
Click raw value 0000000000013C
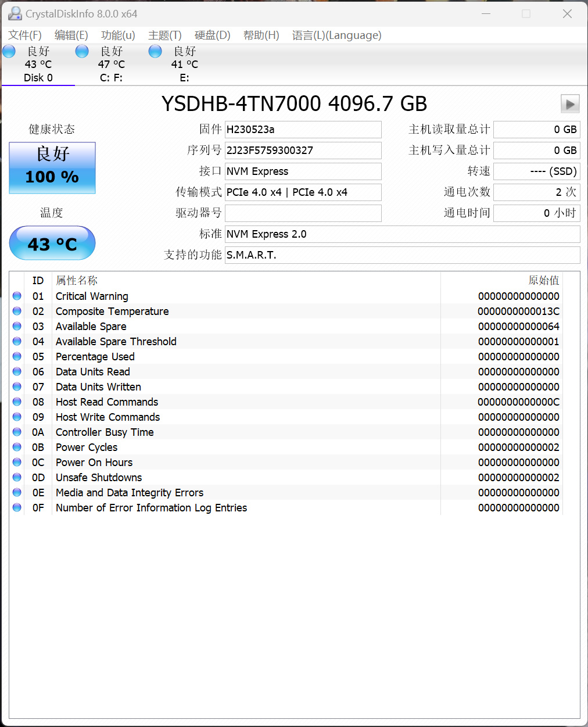click(518, 311)
